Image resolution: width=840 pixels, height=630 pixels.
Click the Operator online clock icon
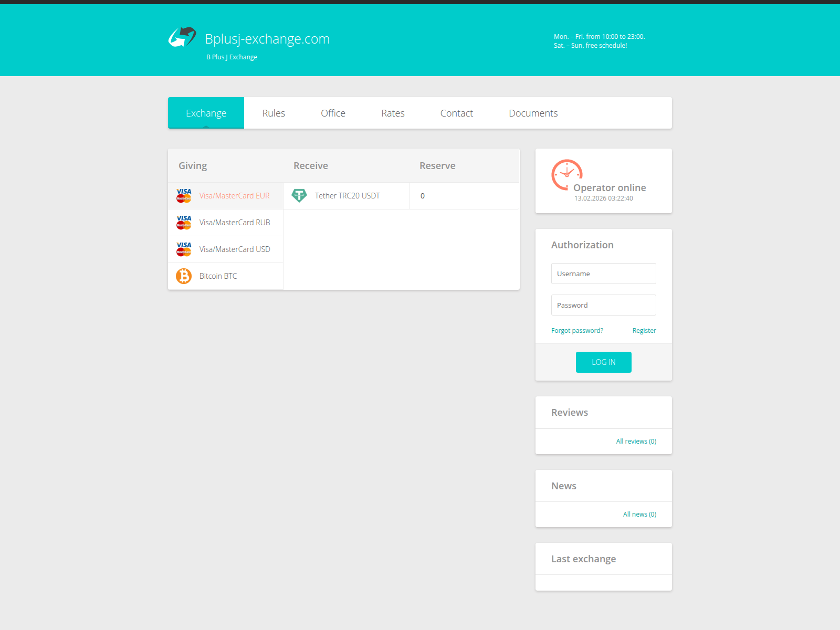click(x=566, y=175)
